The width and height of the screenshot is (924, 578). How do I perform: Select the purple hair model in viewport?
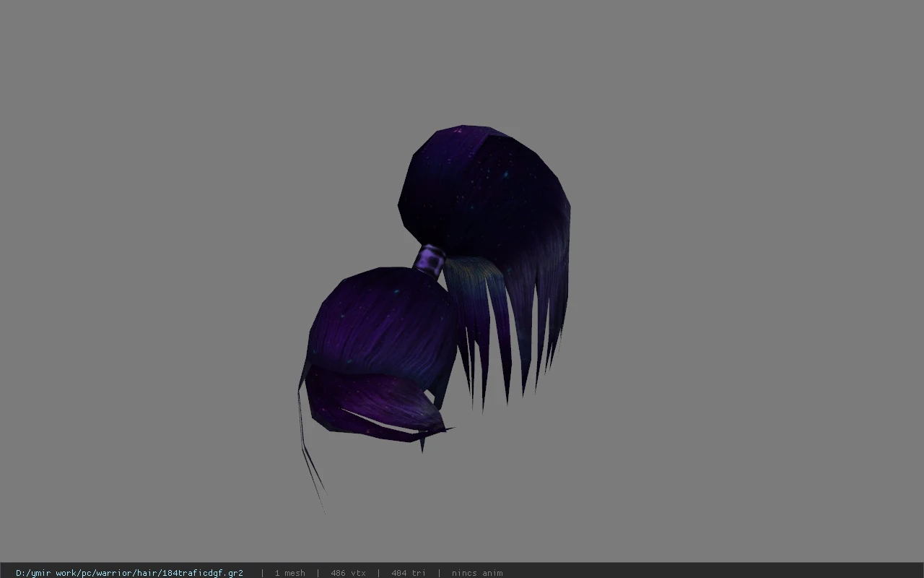coord(435,318)
